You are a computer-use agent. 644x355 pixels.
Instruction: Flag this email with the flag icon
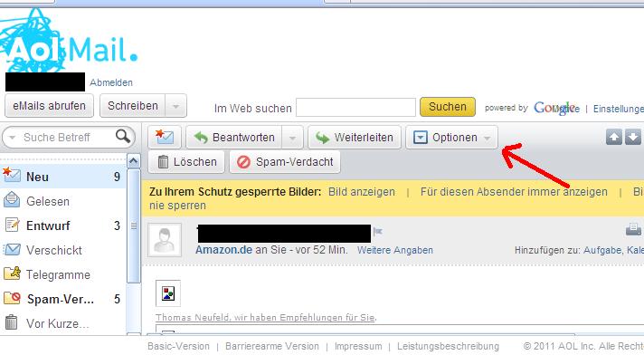pyautogui.click(x=378, y=232)
